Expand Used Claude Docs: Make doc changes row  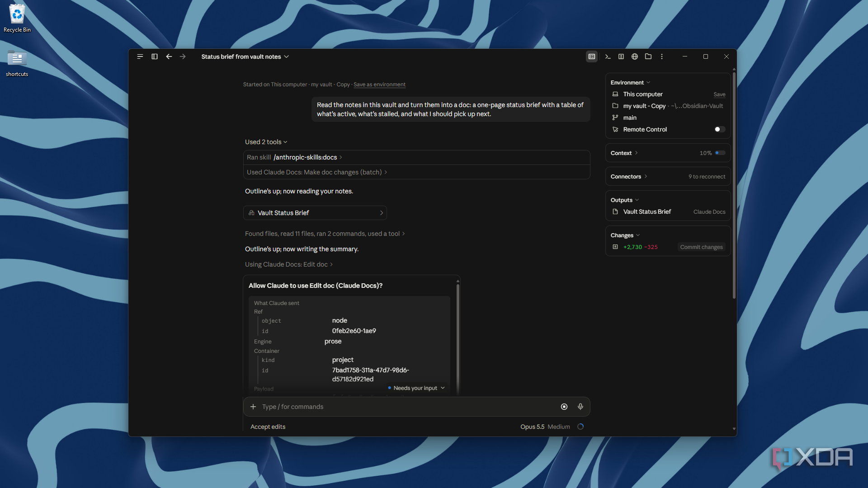pos(416,172)
